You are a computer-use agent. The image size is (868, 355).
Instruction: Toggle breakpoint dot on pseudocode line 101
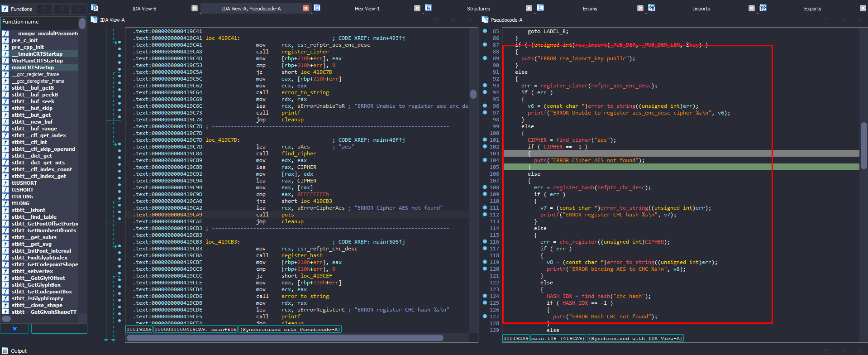pyautogui.click(x=485, y=140)
